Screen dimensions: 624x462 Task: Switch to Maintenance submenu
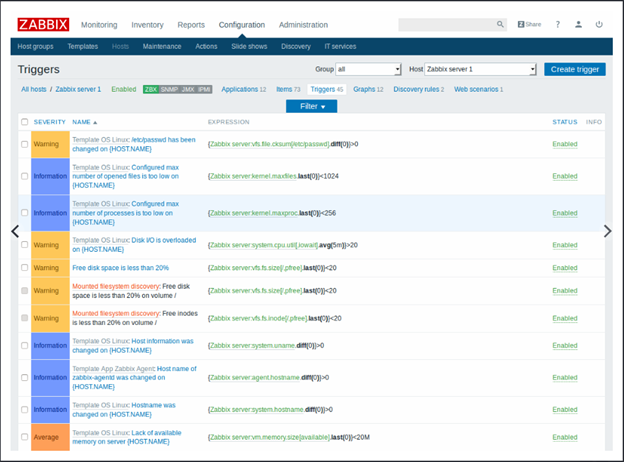pyautogui.click(x=162, y=47)
